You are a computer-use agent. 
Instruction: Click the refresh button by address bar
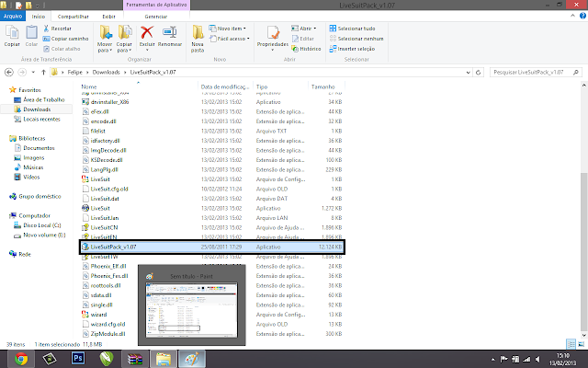478,73
